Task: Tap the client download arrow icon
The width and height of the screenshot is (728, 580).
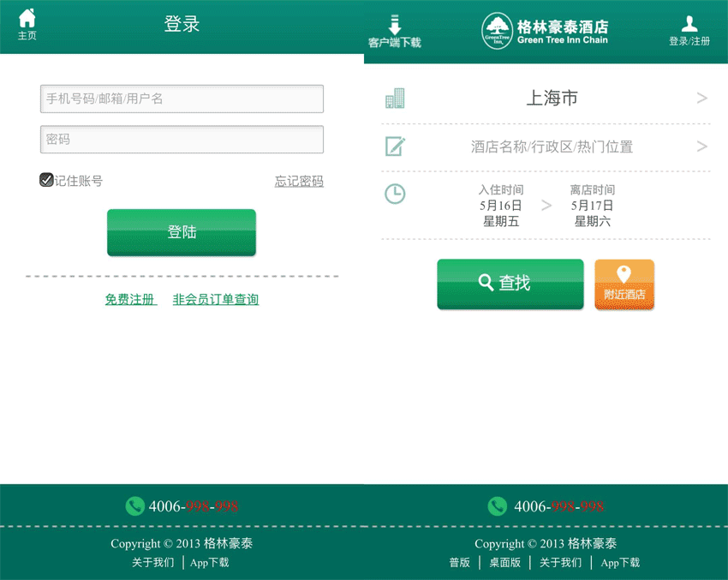Action: [395, 25]
